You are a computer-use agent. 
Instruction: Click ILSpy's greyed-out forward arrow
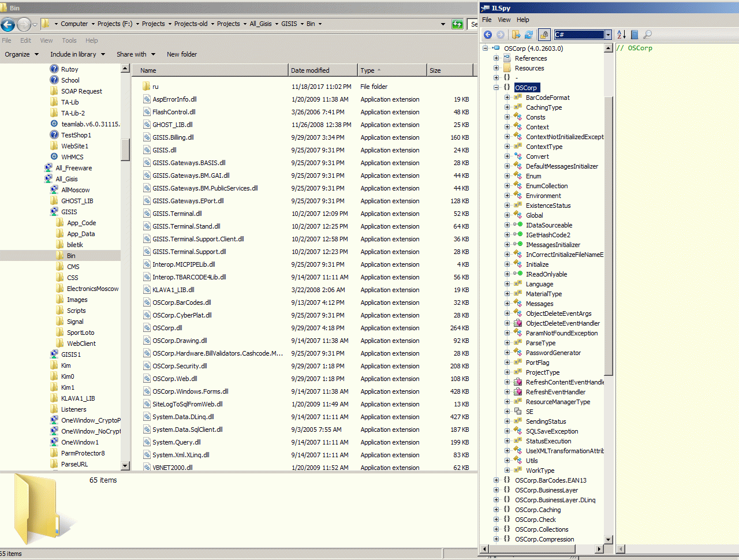click(501, 35)
